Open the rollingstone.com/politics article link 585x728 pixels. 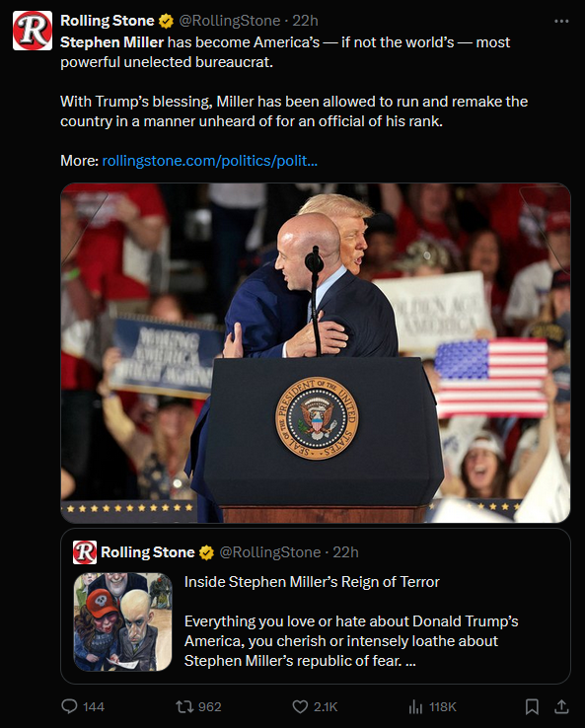[x=210, y=161]
